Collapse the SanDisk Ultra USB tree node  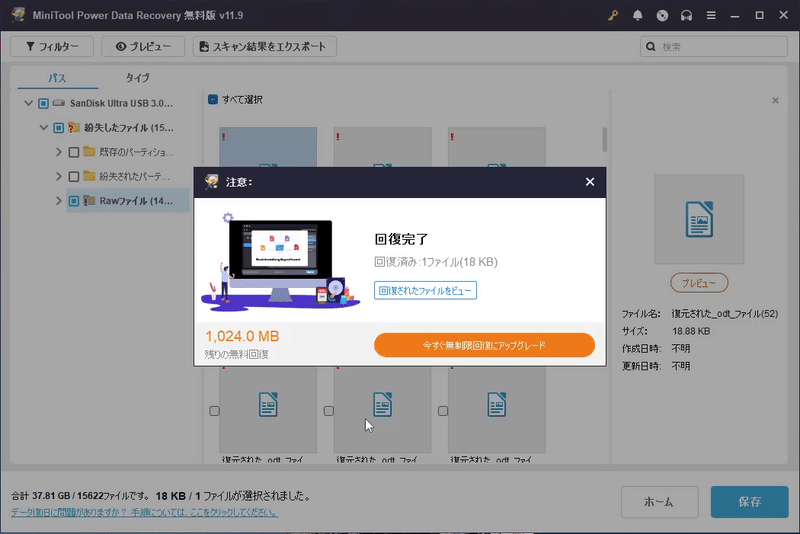pyautogui.click(x=29, y=103)
